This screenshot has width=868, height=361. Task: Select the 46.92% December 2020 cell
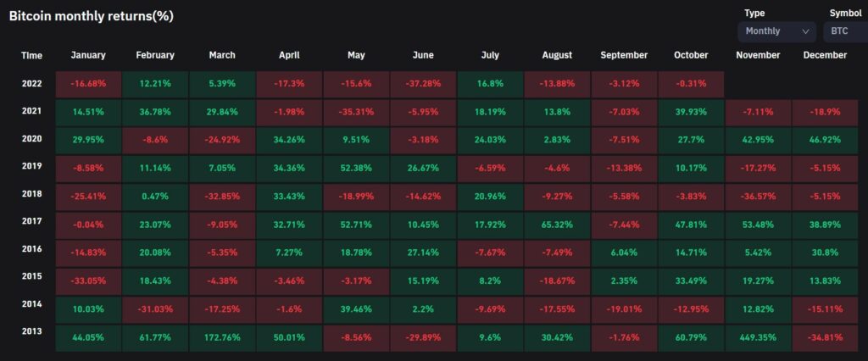[x=824, y=141]
